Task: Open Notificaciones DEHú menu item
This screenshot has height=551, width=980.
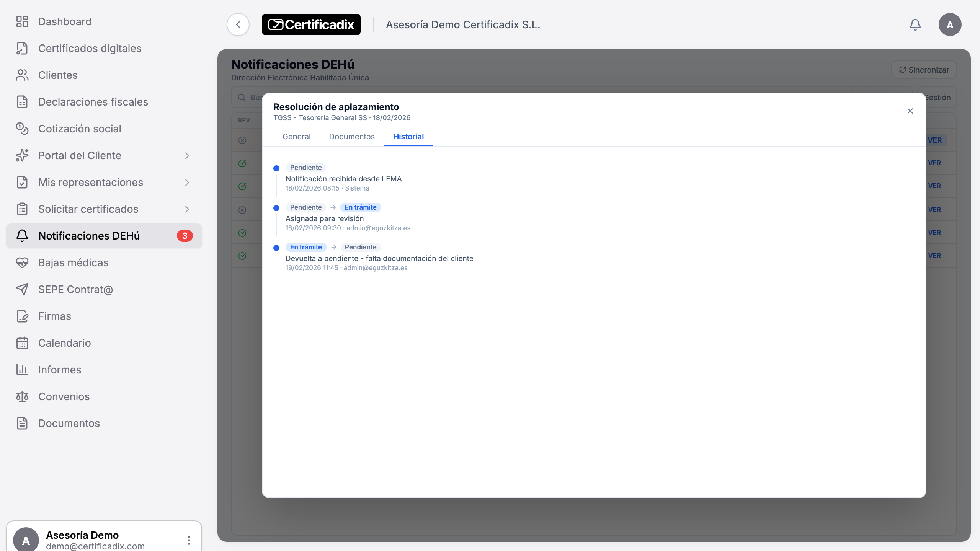Action: coord(104,236)
